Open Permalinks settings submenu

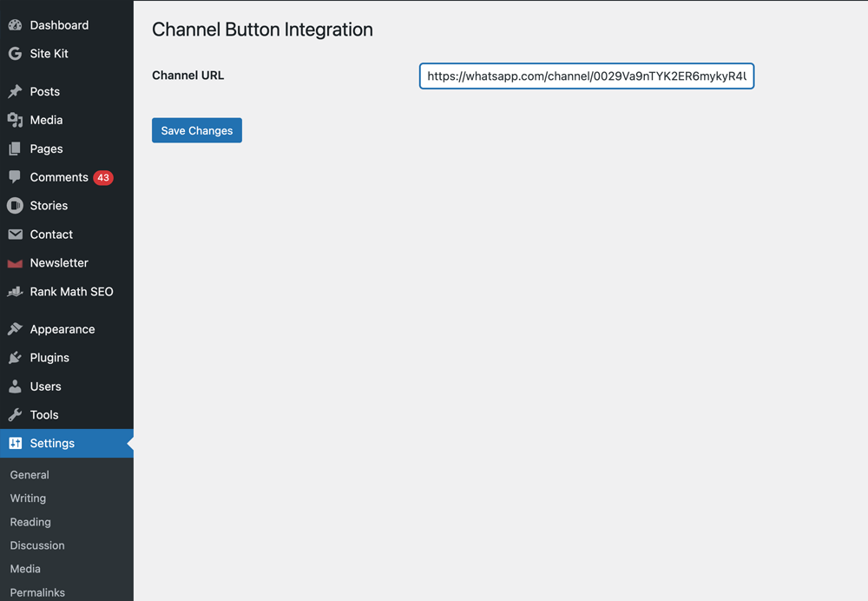pyautogui.click(x=37, y=592)
